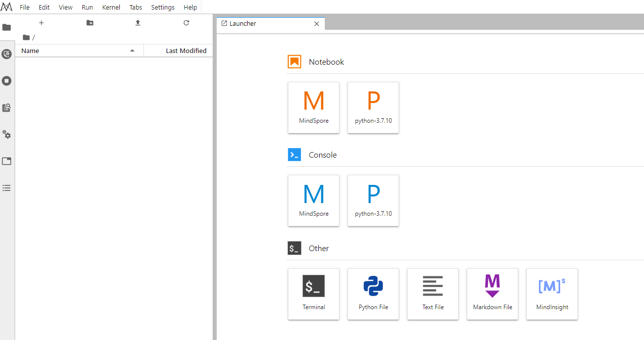Screen dimensions: 644x340
Task: Open the search-with-card sidebar icon
Action: pyautogui.click(x=7, y=108)
